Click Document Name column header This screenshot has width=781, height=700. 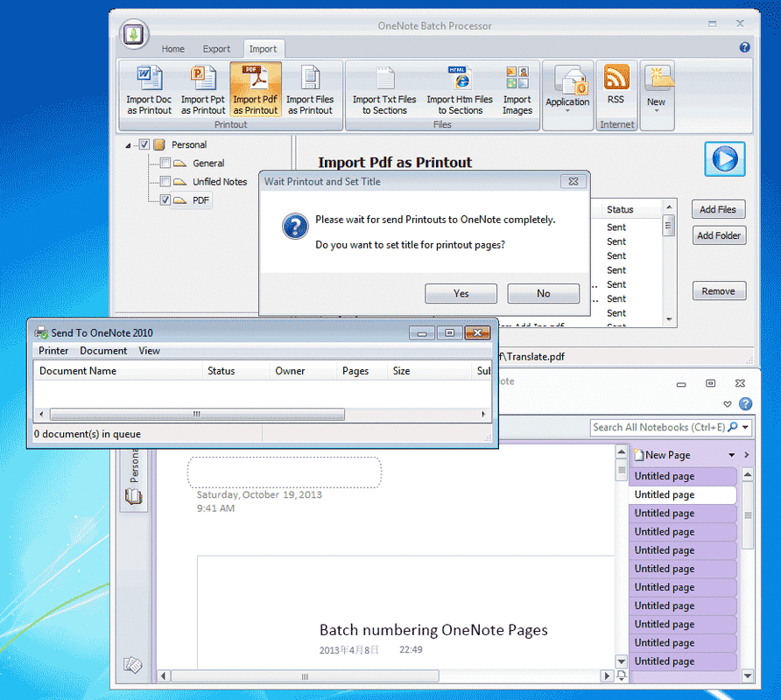click(x=118, y=371)
